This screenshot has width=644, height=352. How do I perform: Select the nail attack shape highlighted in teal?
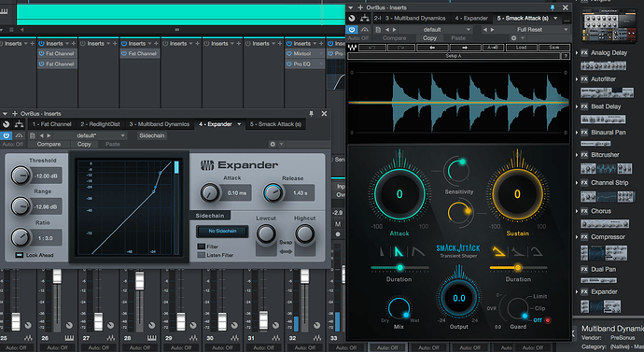click(399, 251)
